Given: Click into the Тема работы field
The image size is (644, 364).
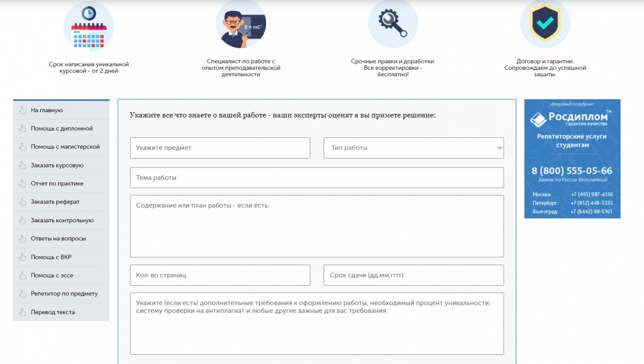Looking at the screenshot, I should click(317, 178).
